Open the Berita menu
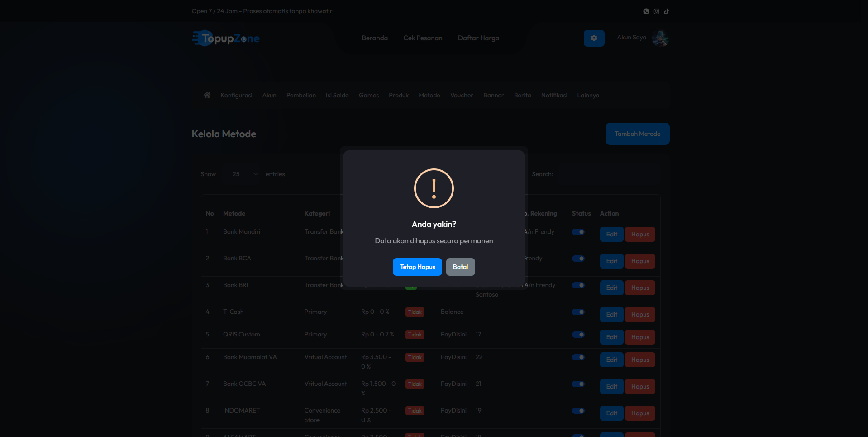 [522, 95]
